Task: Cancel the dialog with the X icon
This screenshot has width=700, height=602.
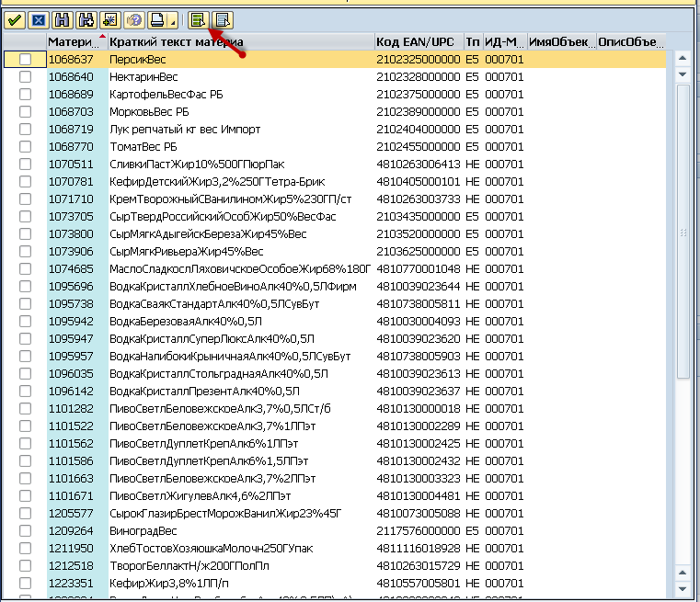Action: 39,20
